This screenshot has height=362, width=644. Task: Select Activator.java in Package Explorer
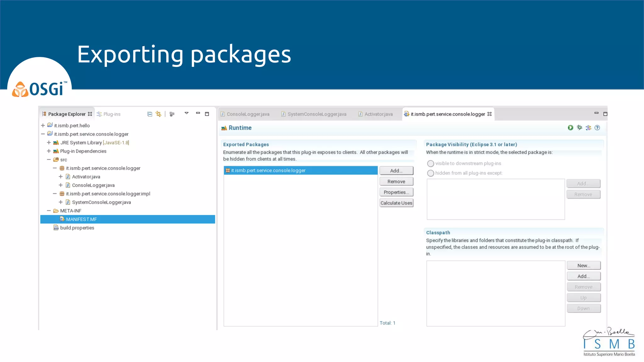pyautogui.click(x=83, y=177)
